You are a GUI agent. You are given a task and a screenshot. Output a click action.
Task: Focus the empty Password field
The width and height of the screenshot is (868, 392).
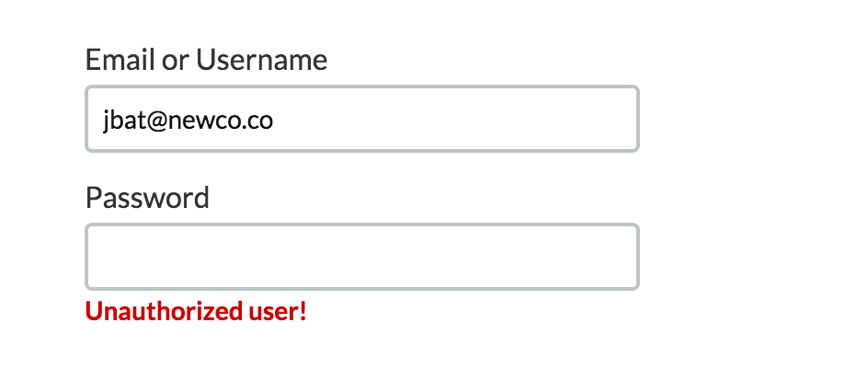(361, 257)
